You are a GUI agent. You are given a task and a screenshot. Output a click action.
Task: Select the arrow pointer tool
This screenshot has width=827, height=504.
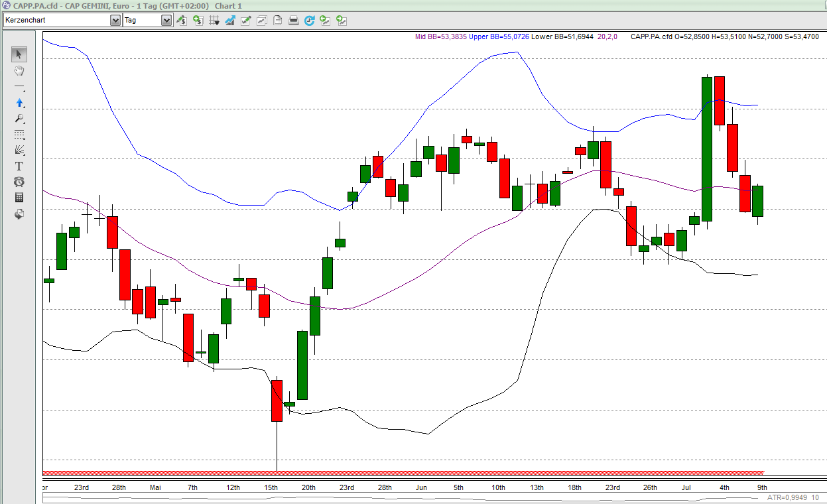pyautogui.click(x=19, y=54)
